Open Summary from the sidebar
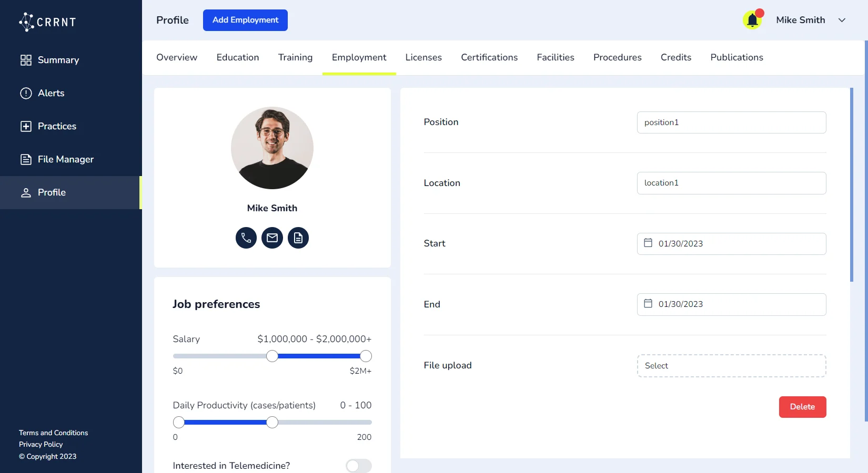Image resolution: width=868 pixels, height=473 pixels. coord(58,60)
